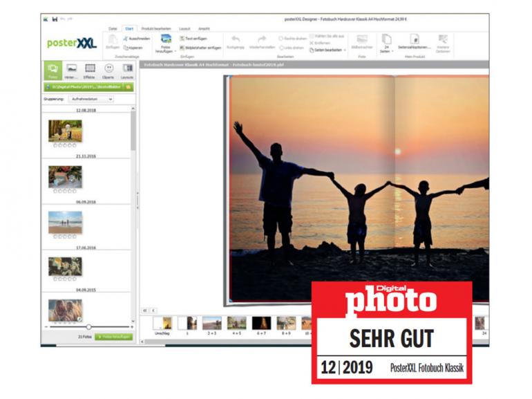Open pages 8 + 9 thumbnail
The image size is (532, 399).
[286, 323]
